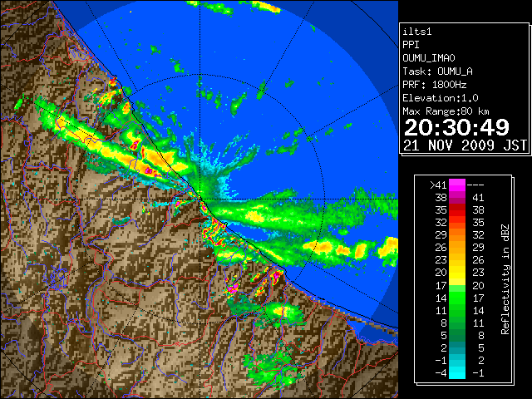Image resolution: width=532 pixels, height=399 pixels.
Task: Click the 'Reflectivity in dBZ' legend title
Action: (505, 279)
